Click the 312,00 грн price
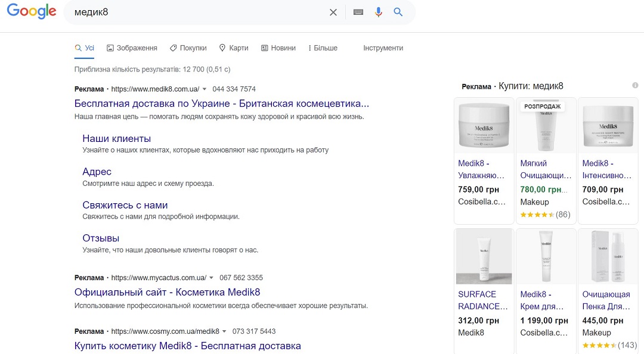 tap(478, 321)
